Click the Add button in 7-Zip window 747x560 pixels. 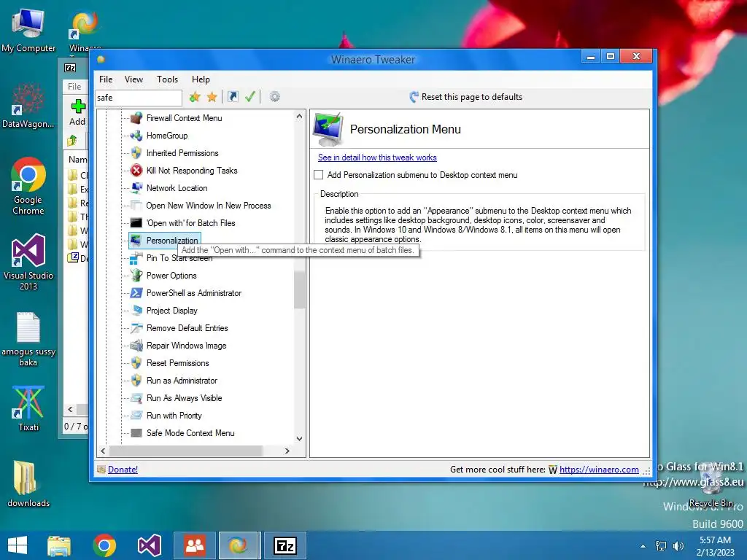click(77, 112)
